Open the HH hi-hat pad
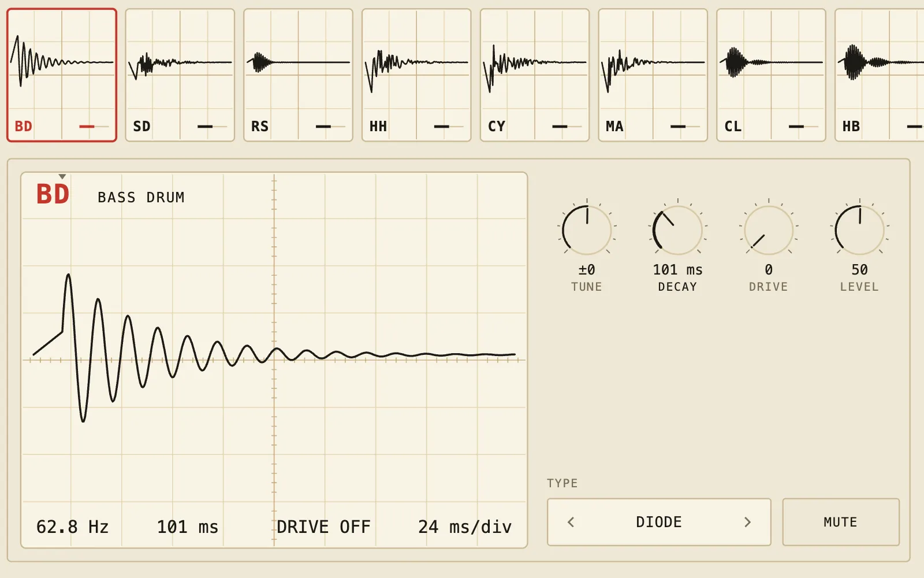This screenshot has width=924, height=578. click(416, 75)
